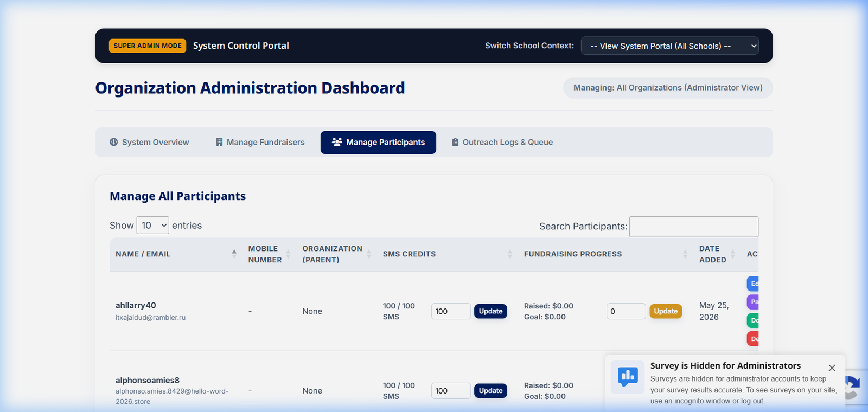The height and width of the screenshot is (412, 868).
Task: Sort by Mobile Number column arrow
Action: coord(288,254)
